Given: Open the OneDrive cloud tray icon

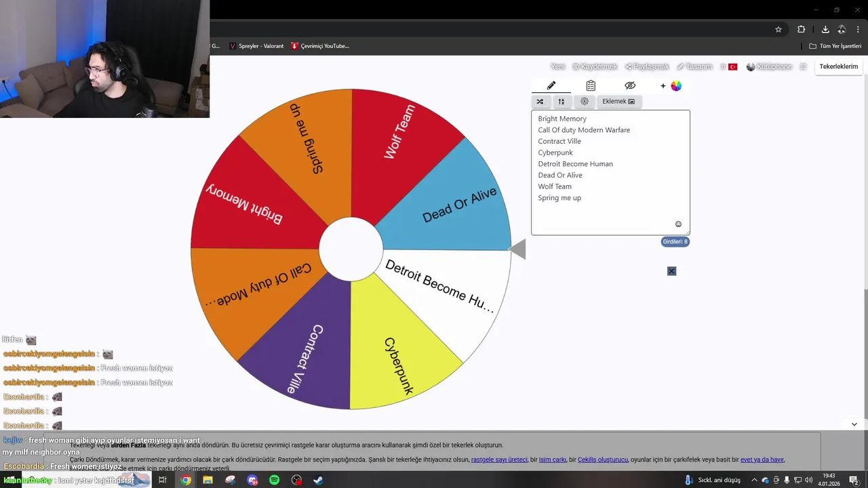Looking at the screenshot, I should pyautogui.click(x=766, y=480).
